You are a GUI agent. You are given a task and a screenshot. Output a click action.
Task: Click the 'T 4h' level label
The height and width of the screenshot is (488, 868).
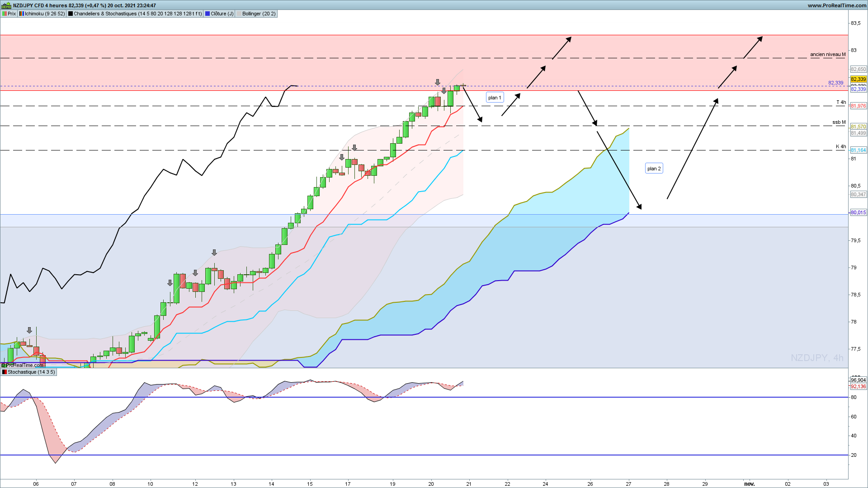(x=841, y=102)
